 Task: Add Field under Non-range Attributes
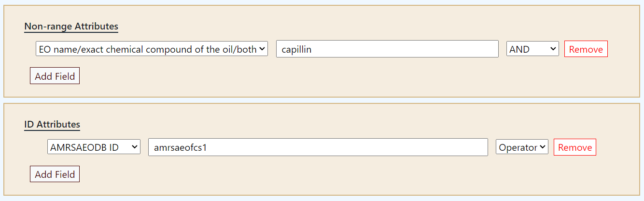point(55,76)
